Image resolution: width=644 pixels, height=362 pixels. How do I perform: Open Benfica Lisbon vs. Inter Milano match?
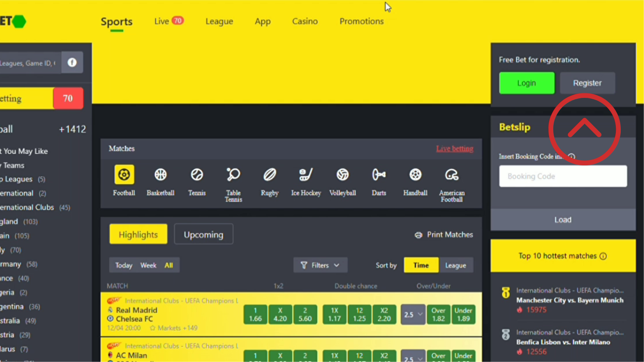[x=563, y=342]
